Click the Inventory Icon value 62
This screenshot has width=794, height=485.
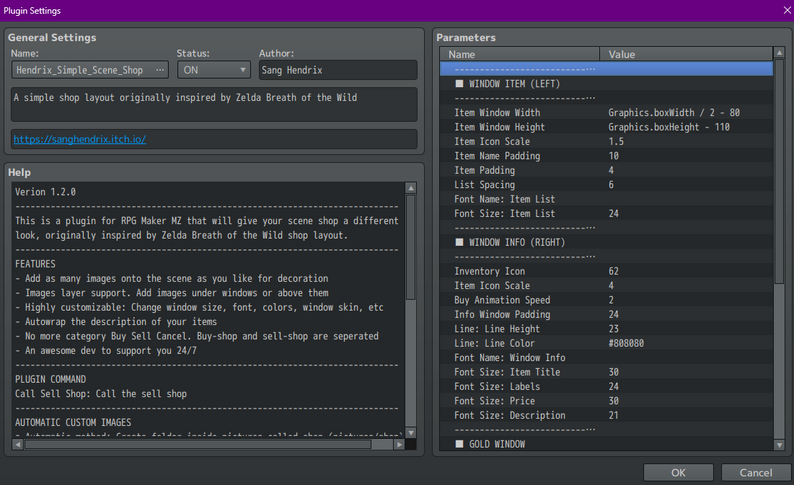point(613,271)
